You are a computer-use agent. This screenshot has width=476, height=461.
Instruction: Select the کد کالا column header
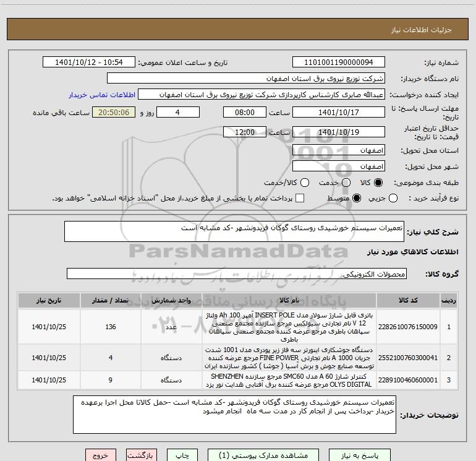(408, 300)
